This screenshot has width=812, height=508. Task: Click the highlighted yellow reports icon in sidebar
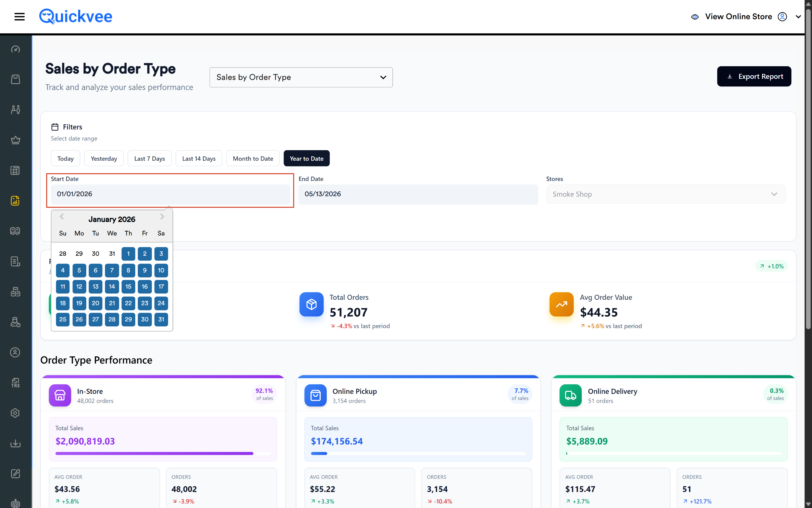16,201
